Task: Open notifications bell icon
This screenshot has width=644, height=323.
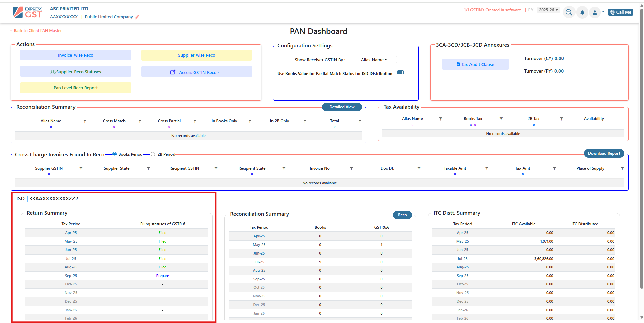Action: pyautogui.click(x=582, y=12)
